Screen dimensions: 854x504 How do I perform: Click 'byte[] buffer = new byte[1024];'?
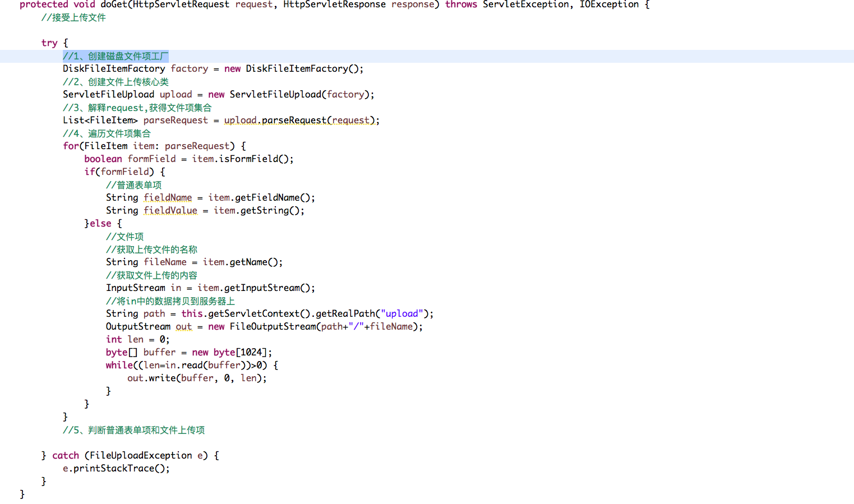(189, 352)
